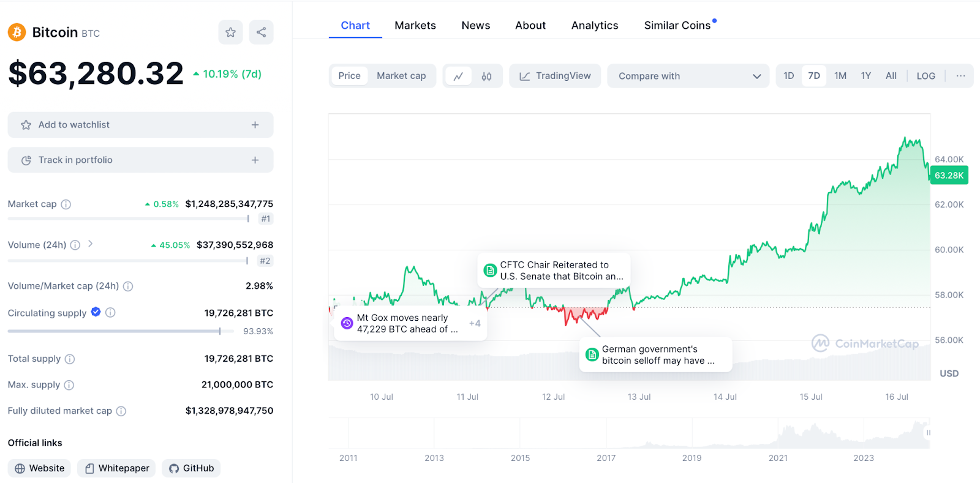Expand the +4 more events badge
Image resolution: width=980 pixels, height=483 pixels.
coord(475,323)
